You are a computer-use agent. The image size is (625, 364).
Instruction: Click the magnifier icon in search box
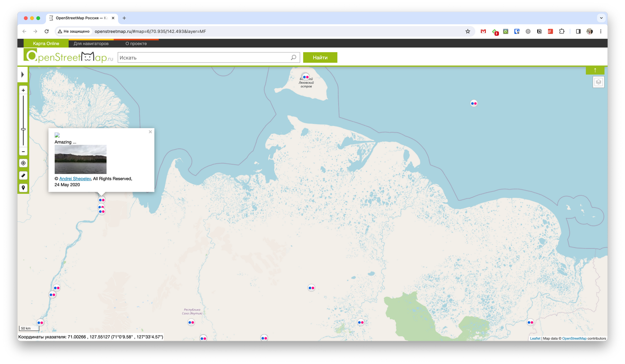pyautogui.click(x=293, y=57)
